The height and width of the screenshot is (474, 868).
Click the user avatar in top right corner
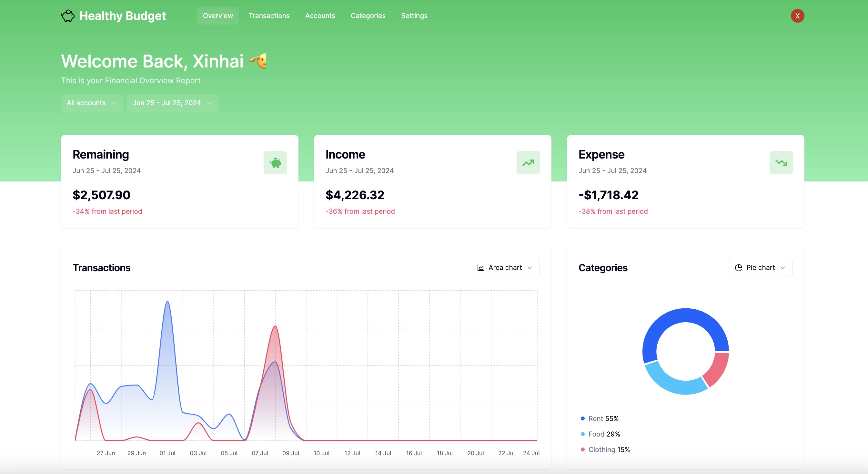click(797, 15)
